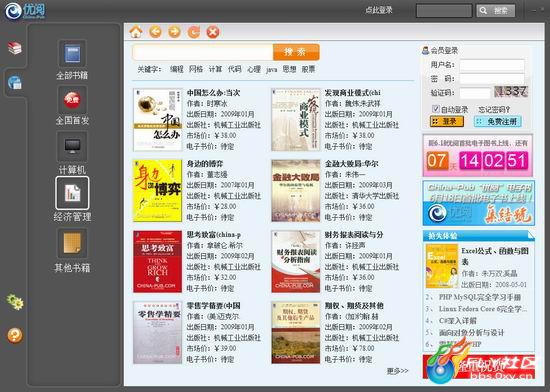
Task: Open the orange help question mark icon
Action: pyautogui.click(x=15, y=336)
